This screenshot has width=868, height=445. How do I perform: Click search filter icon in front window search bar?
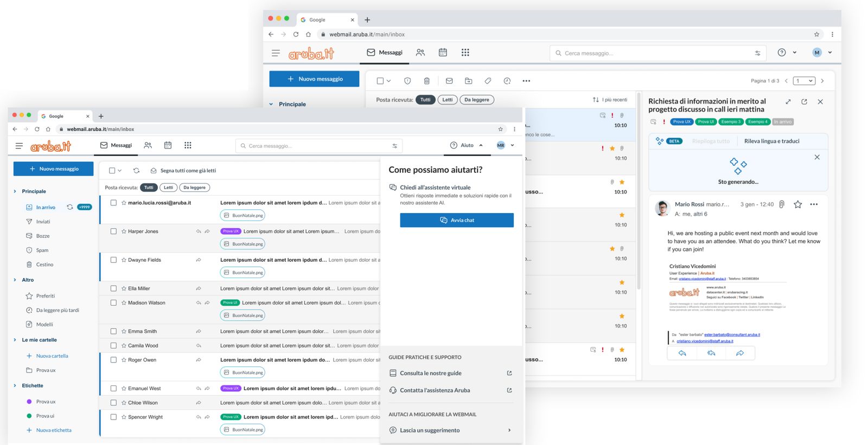pyautogui.click(x=394, y=146)
